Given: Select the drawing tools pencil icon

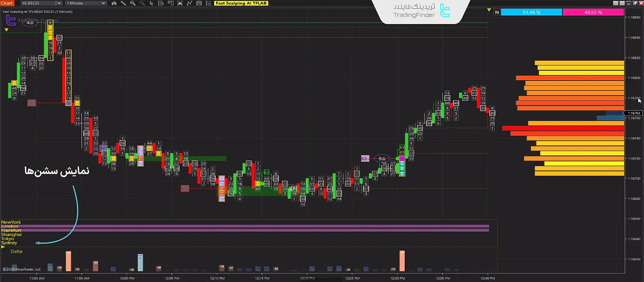Looking at the screenshot, I should (x=123, y=3).
